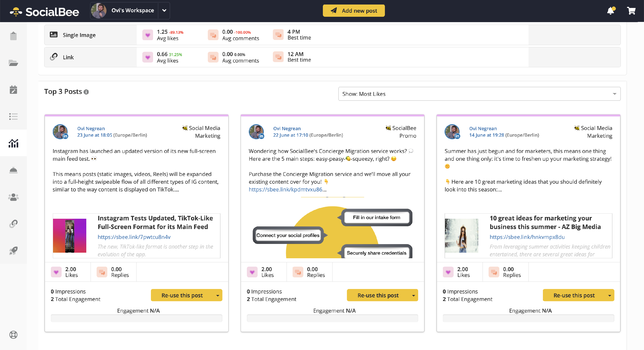Click the date 14 June at 19:28

coord(486,135)
